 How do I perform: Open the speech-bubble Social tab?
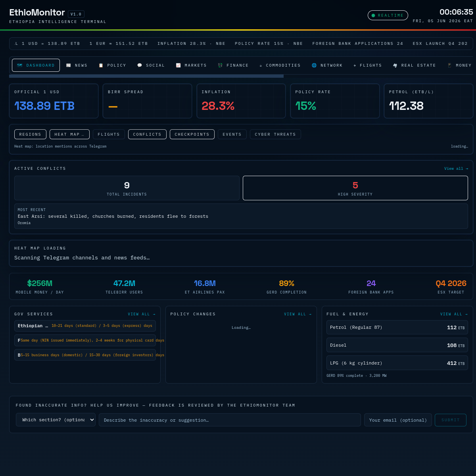tap(151, 65)
